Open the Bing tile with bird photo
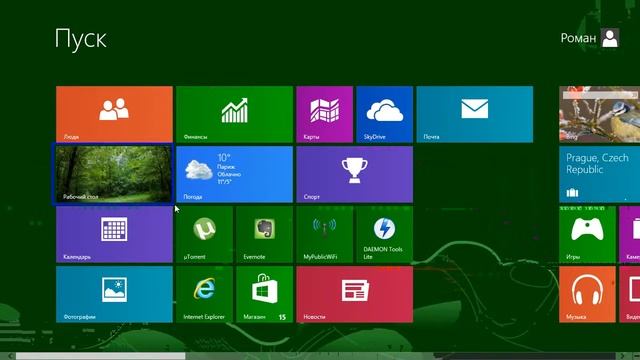The image size is (640, 360). tap(600, 114)
